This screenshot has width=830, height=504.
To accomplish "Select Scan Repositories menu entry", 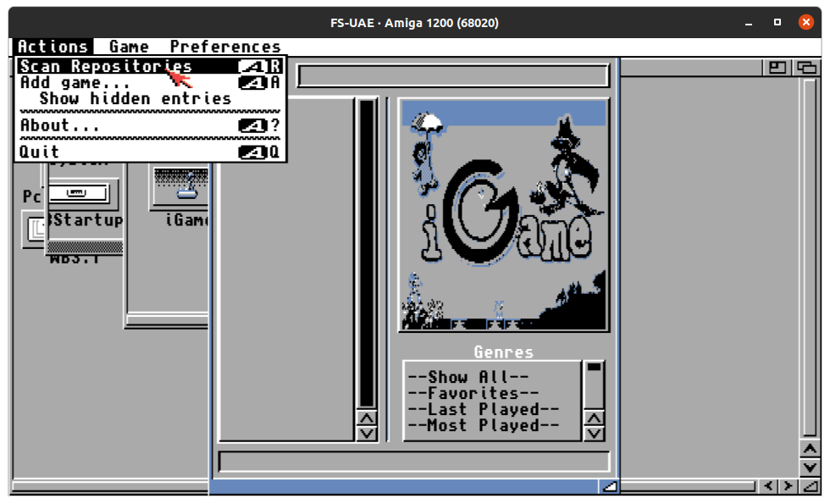I will pos(151,66).
